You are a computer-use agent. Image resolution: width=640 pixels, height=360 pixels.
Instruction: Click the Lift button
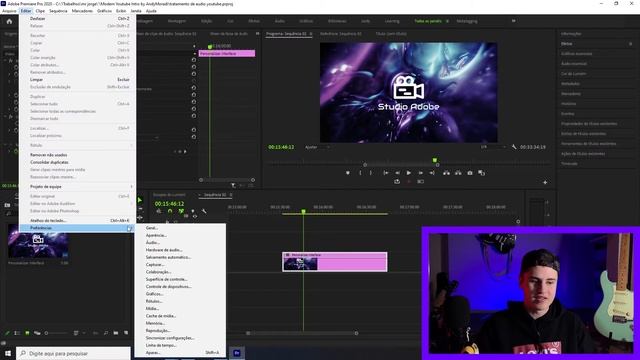pos(446,173)
